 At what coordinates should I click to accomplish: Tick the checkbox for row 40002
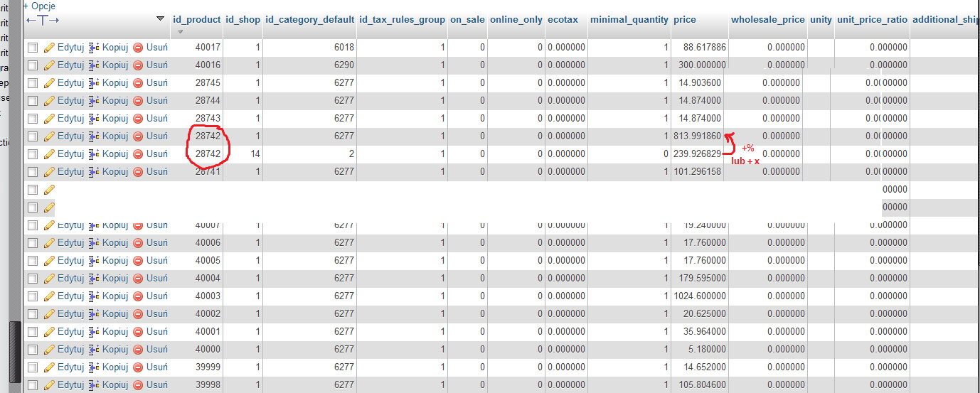point(33,314)
